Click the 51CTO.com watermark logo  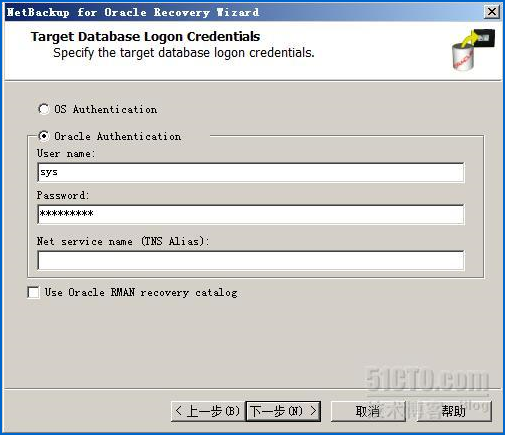pyautogui.click(x=427, y=380)
